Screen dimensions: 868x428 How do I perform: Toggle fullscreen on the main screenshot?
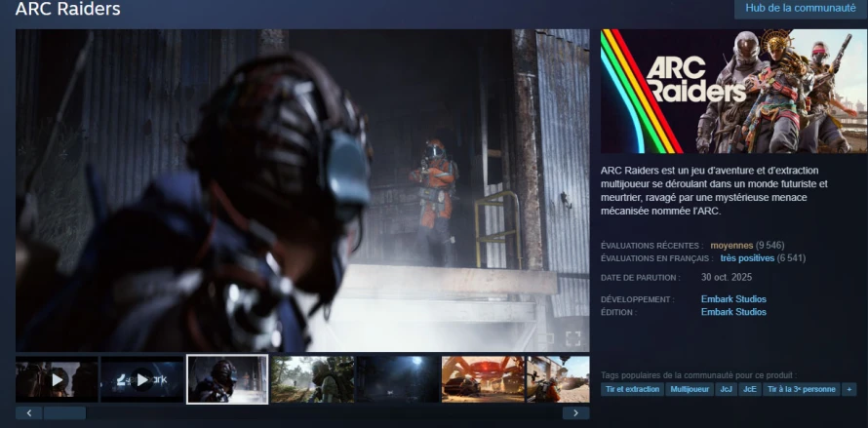(572, 338)
